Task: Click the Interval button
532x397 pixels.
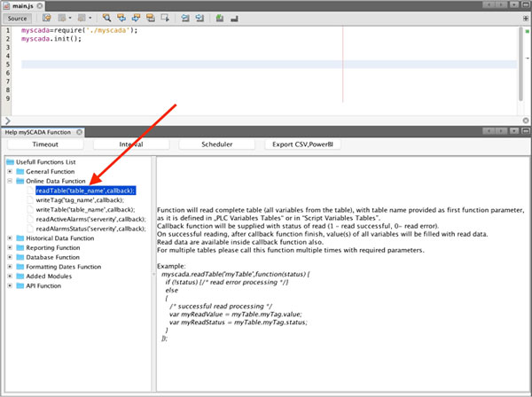Action: 131,144
